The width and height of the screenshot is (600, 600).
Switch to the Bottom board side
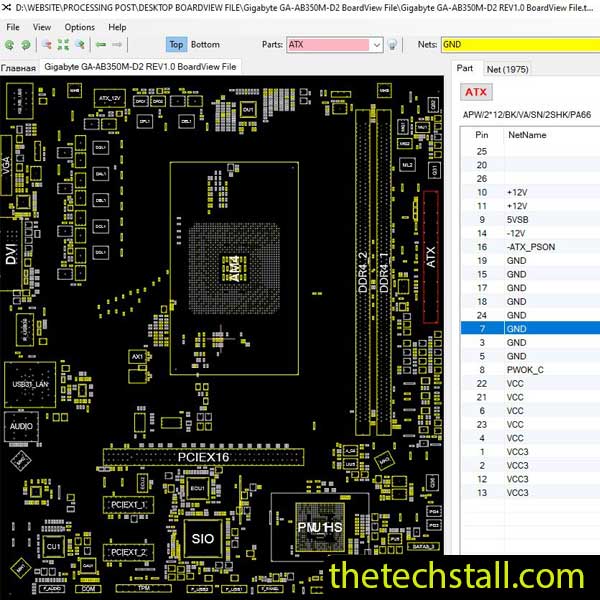[205, 45]
